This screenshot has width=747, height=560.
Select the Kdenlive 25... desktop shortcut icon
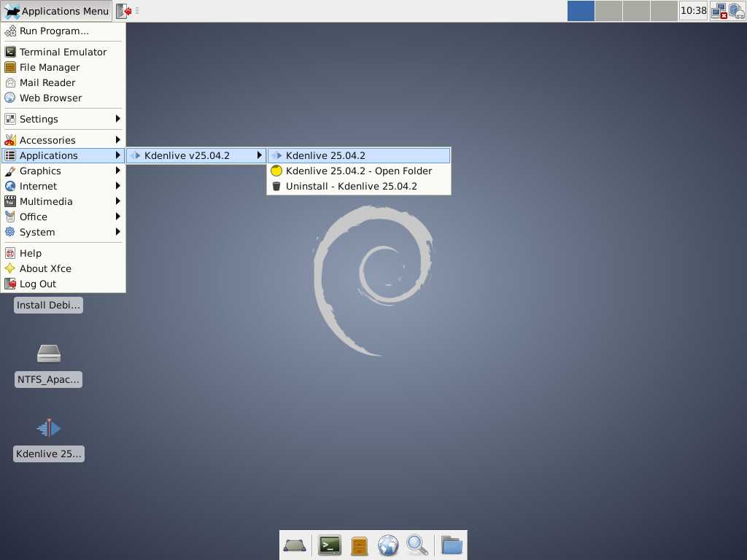(x=49, y=428)
